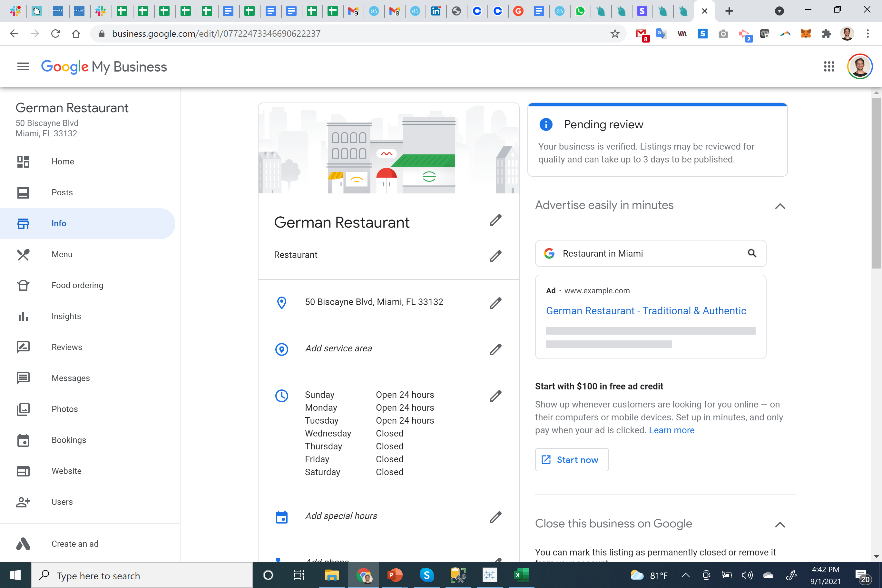Screen dimensions: 882x588
Task: Edit special hours with pencil icon
Action: point(495,517)
